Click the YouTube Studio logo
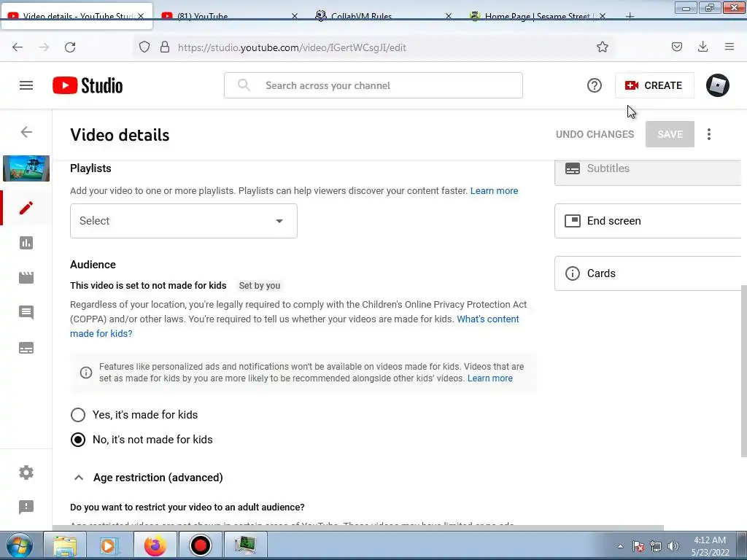The width and height of the screenshot is (747, 560). click(x=88, y=86)
